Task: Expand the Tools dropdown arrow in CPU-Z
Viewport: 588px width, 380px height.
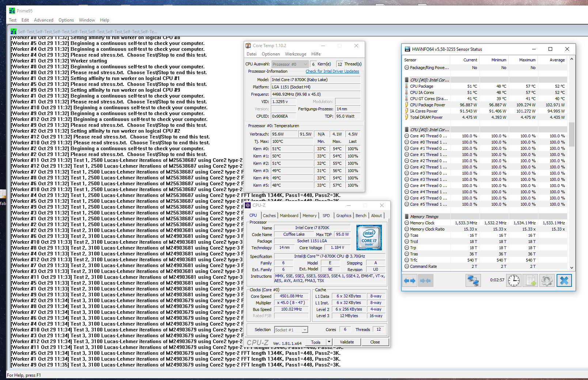Action: (329, 342)
